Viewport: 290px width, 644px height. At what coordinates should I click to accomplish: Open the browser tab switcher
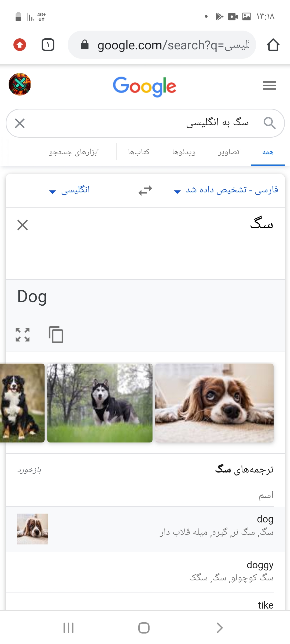tap(48, 45)
